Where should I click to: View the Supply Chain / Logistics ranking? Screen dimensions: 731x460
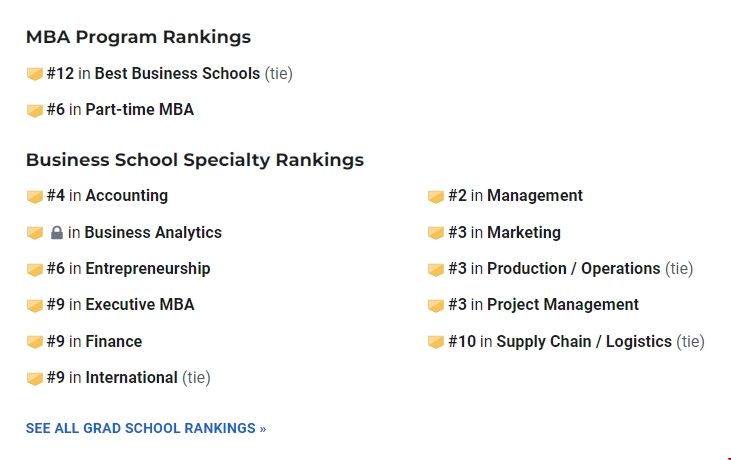583,342
